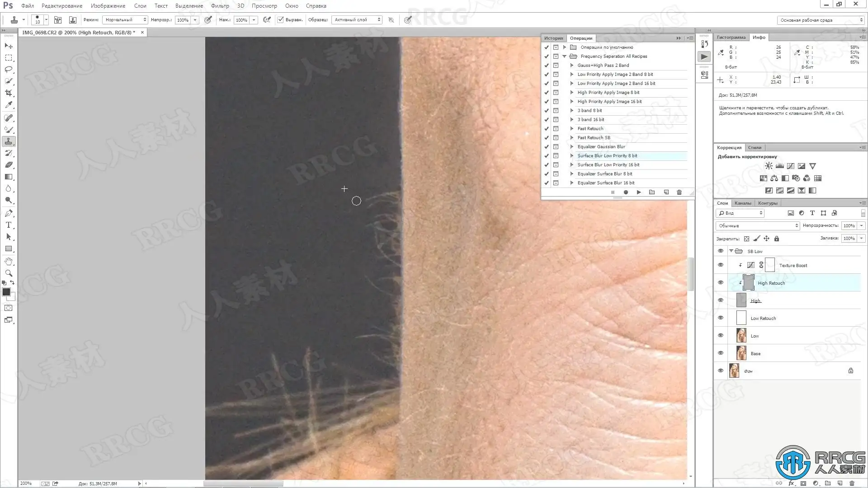Select the Crop tool
The width and height of the screenshot is (868, 488).
point(9,93)
